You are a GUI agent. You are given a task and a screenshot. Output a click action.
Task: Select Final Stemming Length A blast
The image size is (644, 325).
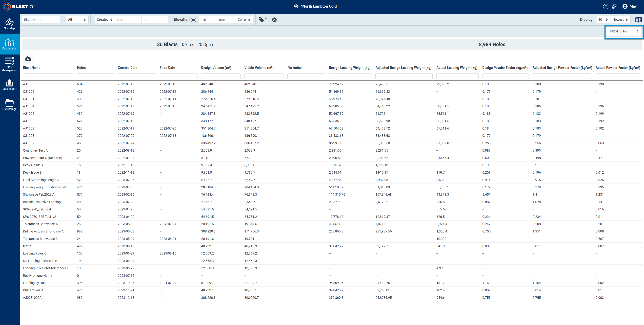(41, 180)
